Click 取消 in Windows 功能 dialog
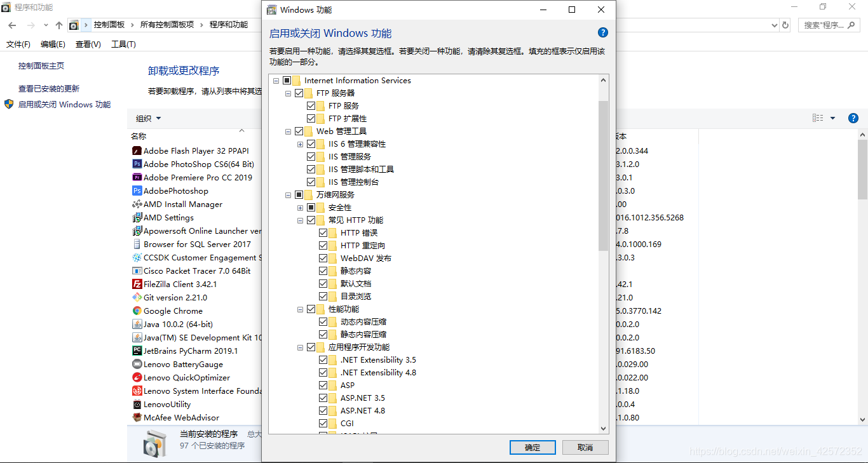 tap(585, 447)
